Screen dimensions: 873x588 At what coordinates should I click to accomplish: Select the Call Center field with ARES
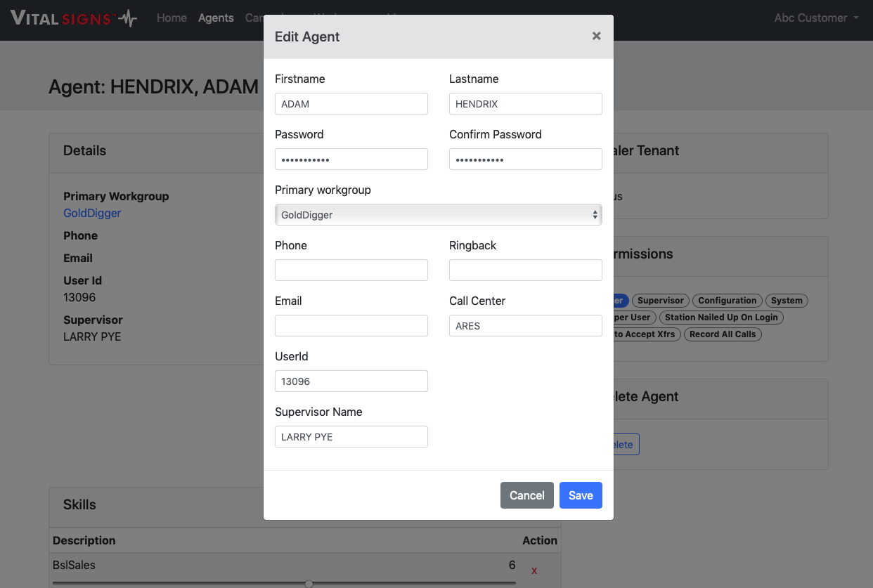[525, 326]
